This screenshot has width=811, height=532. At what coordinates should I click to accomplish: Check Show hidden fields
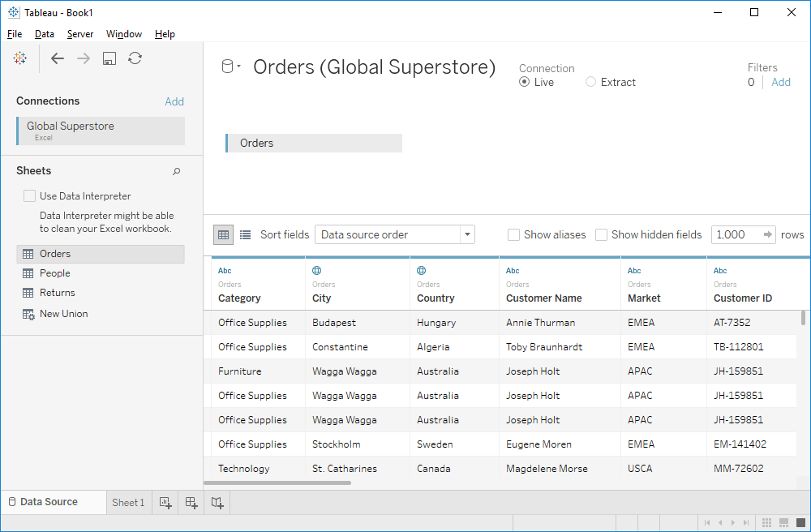pyautogui.click(x=601, y=234)
